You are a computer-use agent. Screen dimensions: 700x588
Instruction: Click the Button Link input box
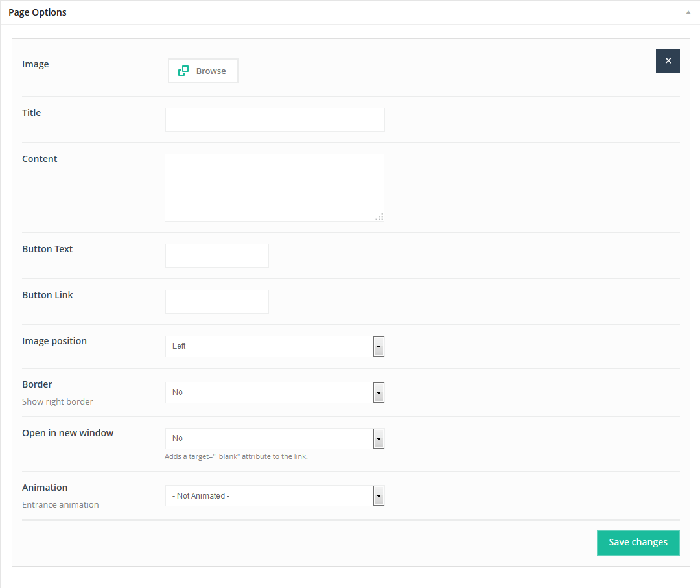pyautogui.click(x=217, y=302)
